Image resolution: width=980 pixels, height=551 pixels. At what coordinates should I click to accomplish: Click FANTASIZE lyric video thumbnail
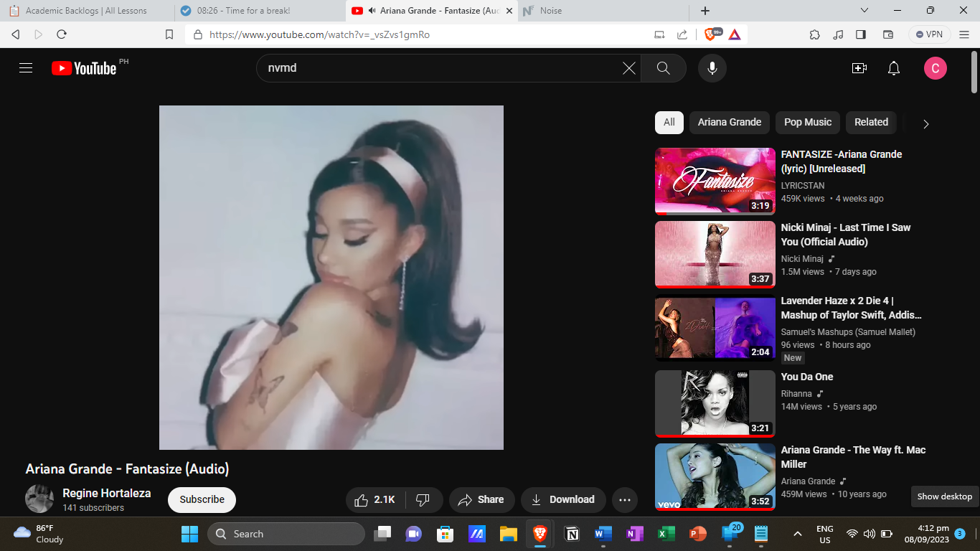pos(715,181)
